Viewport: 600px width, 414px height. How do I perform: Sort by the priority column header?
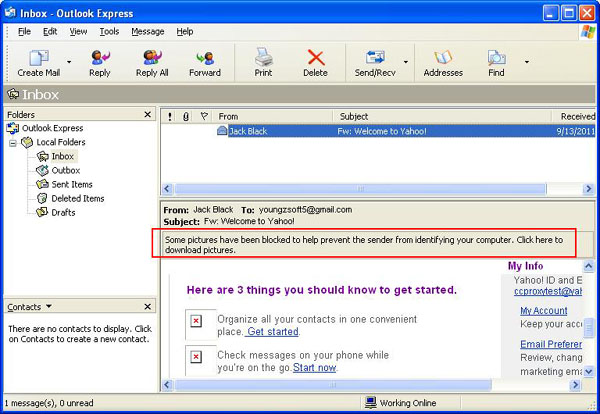click(170, 116)
